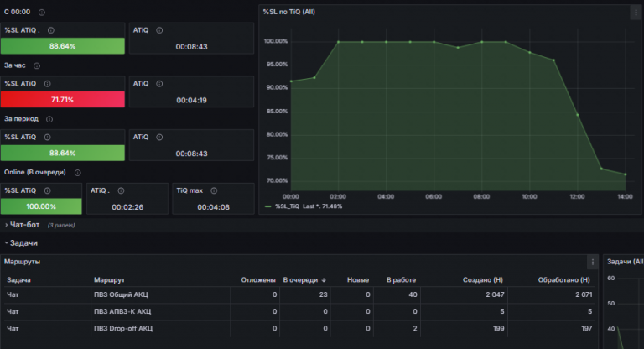Screen dimensions: 644x349
Task: Click the 2 071 processed value
Action: pyautogui.click(x=584, y=294)
